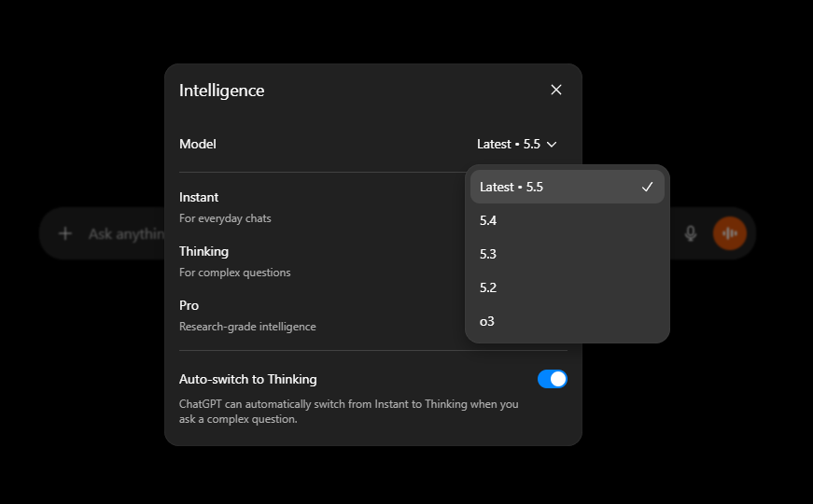Image resolution: width=813 pixels, height=504 pixels.
Task: Click the 'For complex questions' description
Action: 235,273
